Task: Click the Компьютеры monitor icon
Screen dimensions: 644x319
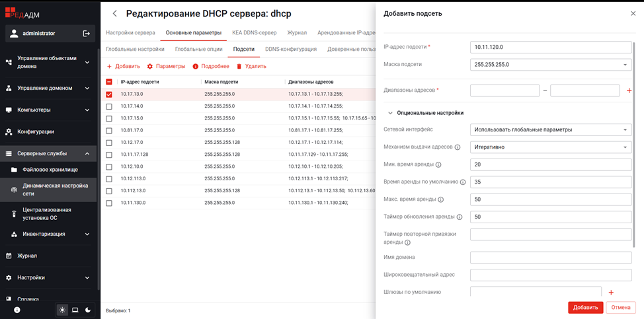Action: [8, 110]
